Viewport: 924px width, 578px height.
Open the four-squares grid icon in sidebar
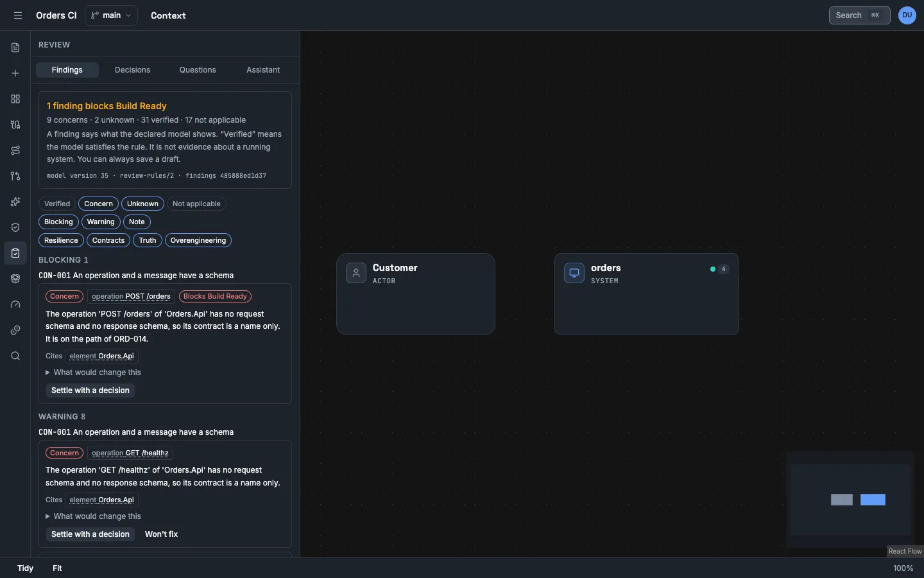[x=15, y=99]
